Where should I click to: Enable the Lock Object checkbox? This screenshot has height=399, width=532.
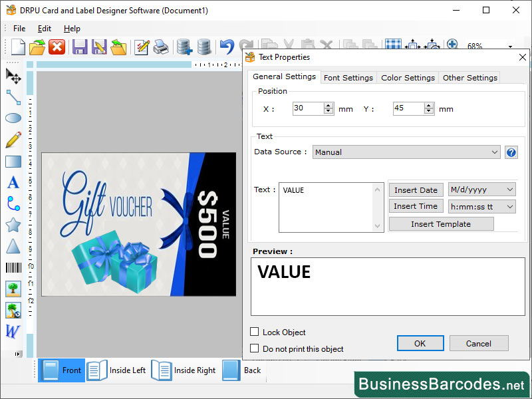(x=254, y=331)
